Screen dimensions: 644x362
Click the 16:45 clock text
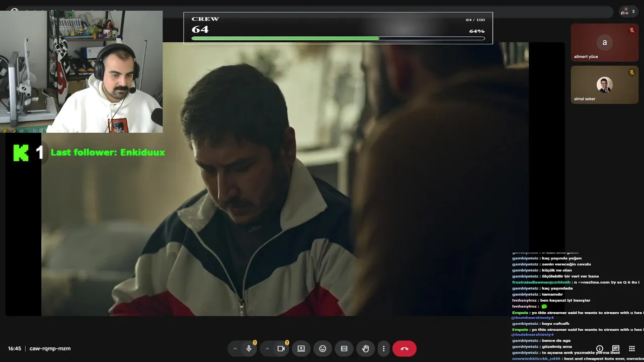(15, 348)
